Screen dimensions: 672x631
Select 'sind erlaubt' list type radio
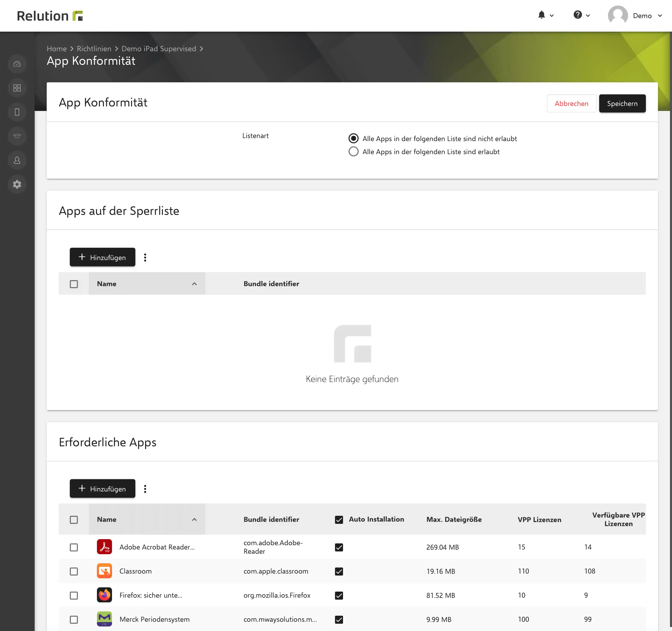353,151
